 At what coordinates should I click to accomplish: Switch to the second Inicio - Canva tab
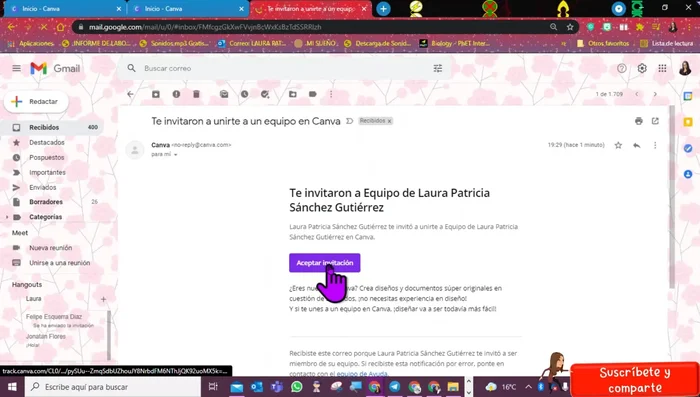coord(187,9)
